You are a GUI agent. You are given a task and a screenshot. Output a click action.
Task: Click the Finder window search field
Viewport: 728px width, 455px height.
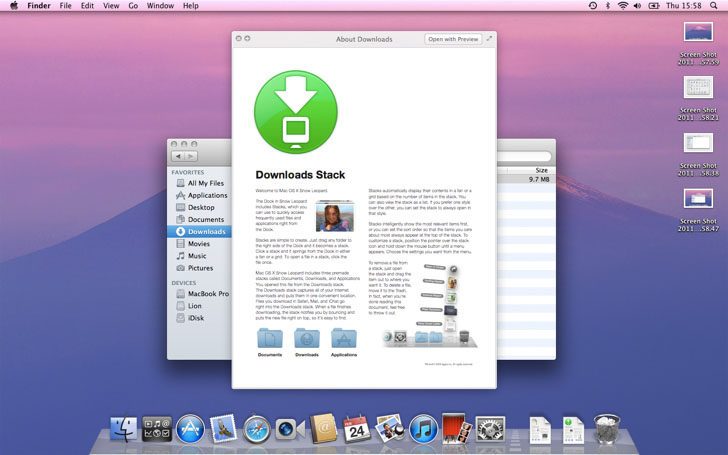coord(524,156)
